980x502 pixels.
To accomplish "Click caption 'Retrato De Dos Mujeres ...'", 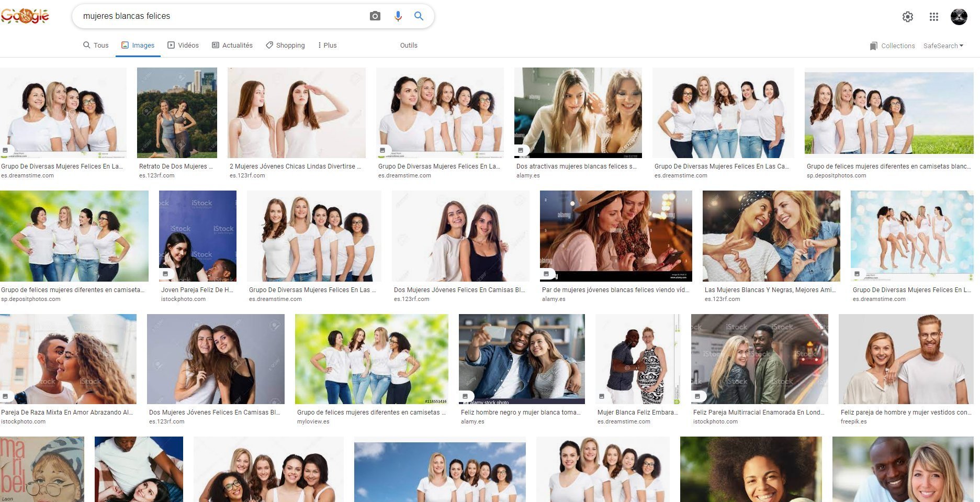I will pyautogui.click(x=176, y=166).
